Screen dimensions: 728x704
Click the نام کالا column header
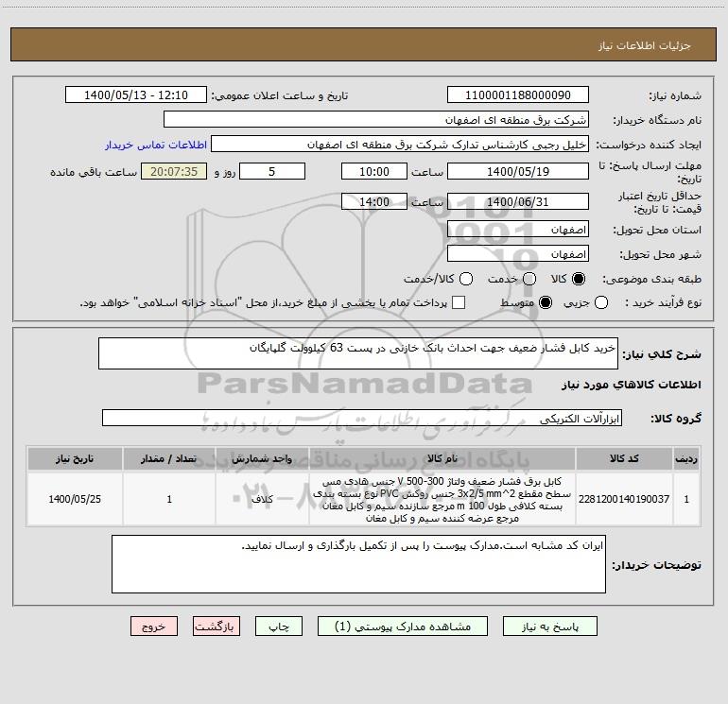pyautogui.click(x=442, y=458)
